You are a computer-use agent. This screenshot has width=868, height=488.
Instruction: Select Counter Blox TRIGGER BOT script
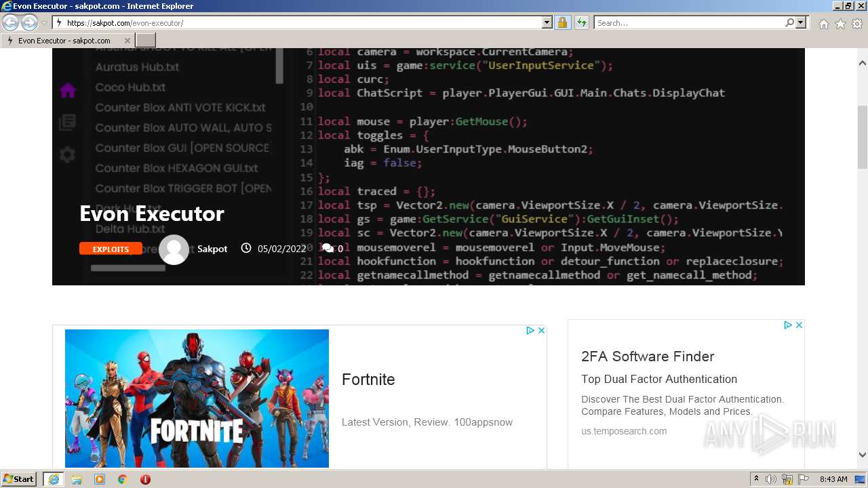click(x=183, y=188)
